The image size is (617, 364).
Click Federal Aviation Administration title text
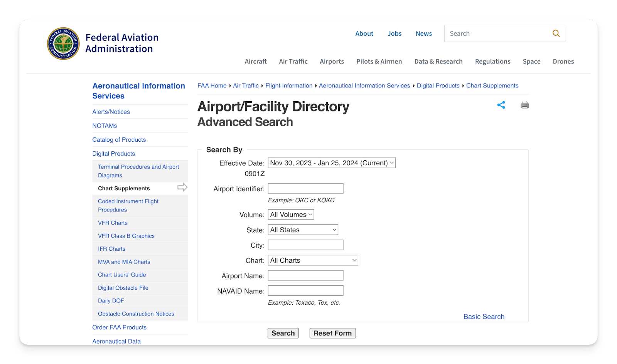[122, 43]
